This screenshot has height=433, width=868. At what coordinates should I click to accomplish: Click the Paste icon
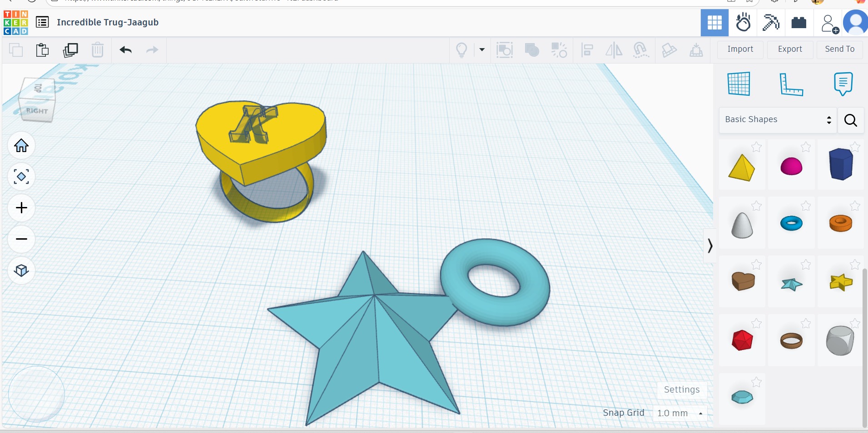pos(42,50)
